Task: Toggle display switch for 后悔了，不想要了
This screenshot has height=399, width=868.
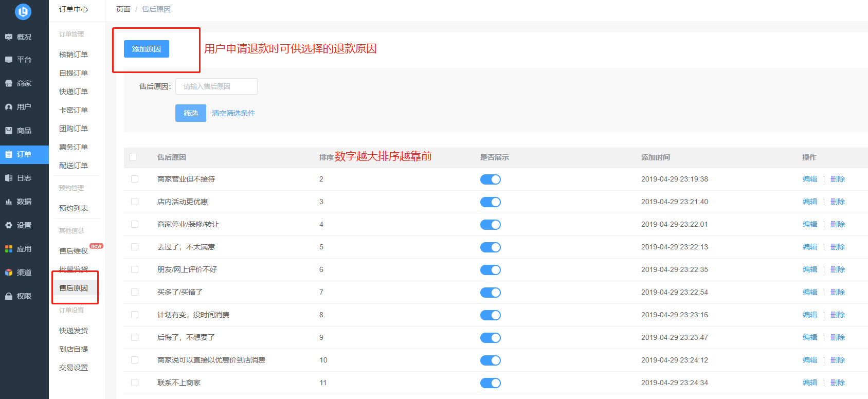Action: click(x=491, y=338)
